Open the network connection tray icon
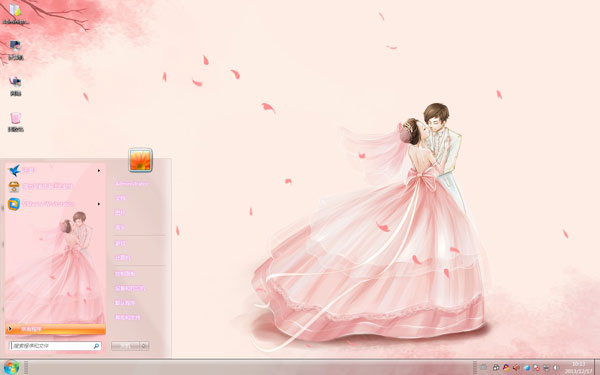The image size is (600, 375). pyautogui.click(x=546, y=368)
